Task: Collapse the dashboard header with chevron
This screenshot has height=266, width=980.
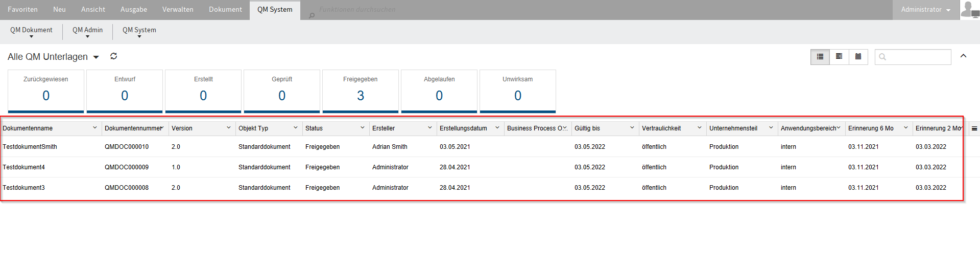Action: (963, 56)
